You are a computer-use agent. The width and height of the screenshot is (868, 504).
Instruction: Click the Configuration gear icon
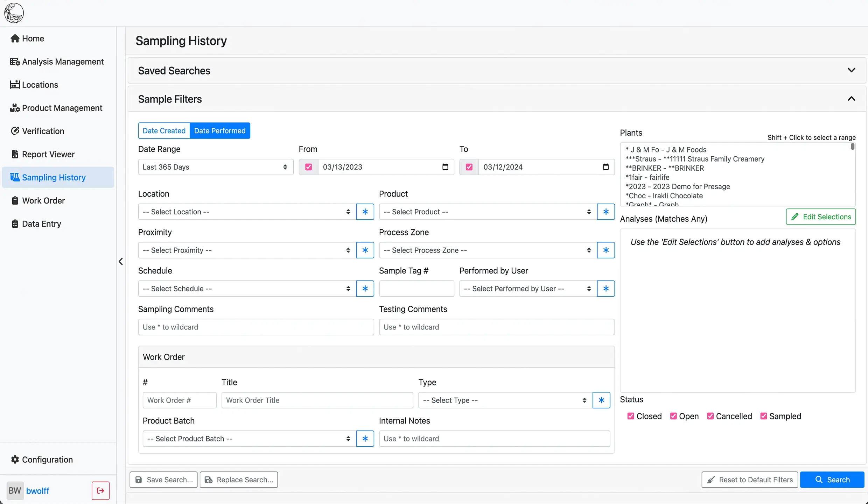(x=15, y=460)
